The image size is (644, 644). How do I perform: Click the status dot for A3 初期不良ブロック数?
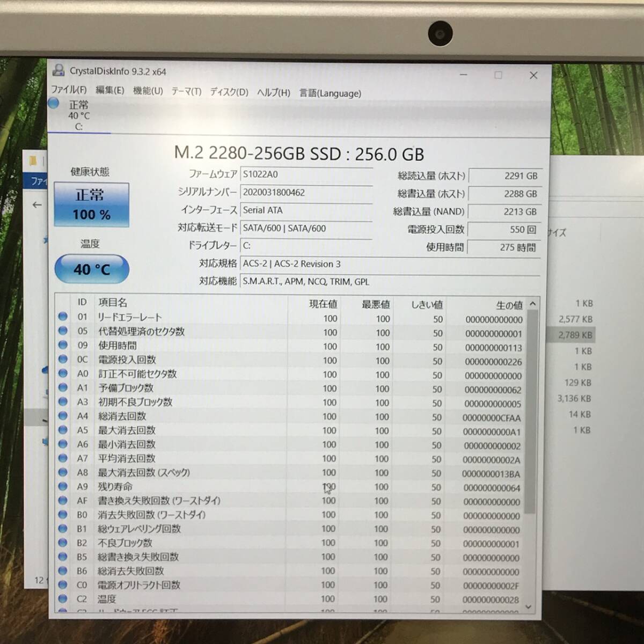(63, 401)
